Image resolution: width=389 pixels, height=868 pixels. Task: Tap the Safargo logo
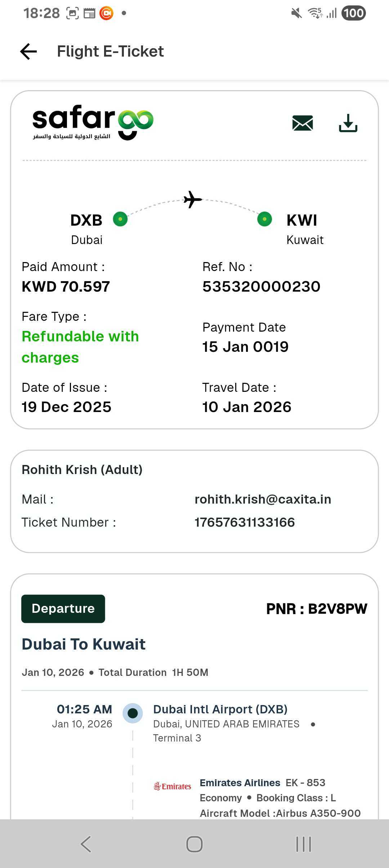click(93, 122)
